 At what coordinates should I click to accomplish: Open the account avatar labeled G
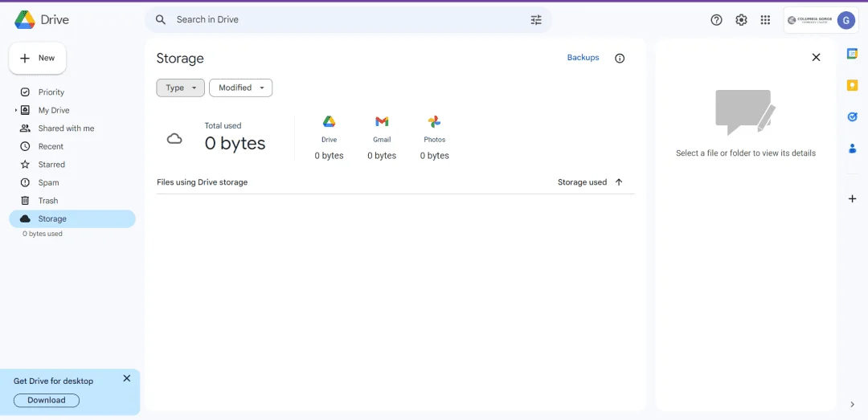(845, 20)
